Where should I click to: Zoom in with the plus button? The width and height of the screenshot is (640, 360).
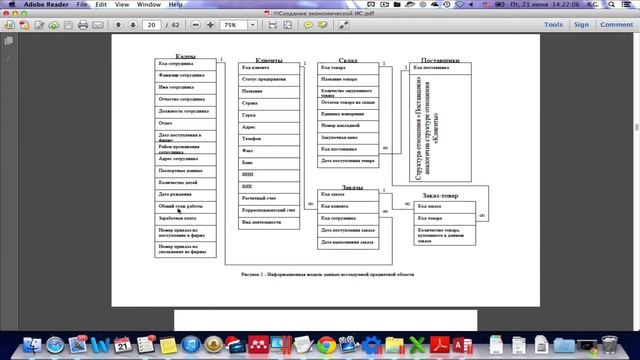pyautogui.click(x=210, y=25)
